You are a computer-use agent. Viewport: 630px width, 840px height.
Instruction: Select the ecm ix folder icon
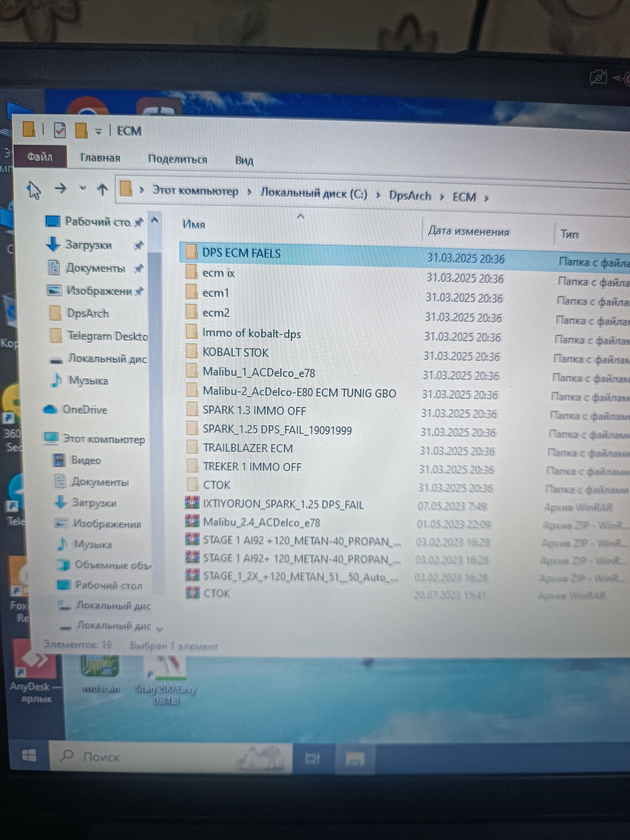point(192,272)
